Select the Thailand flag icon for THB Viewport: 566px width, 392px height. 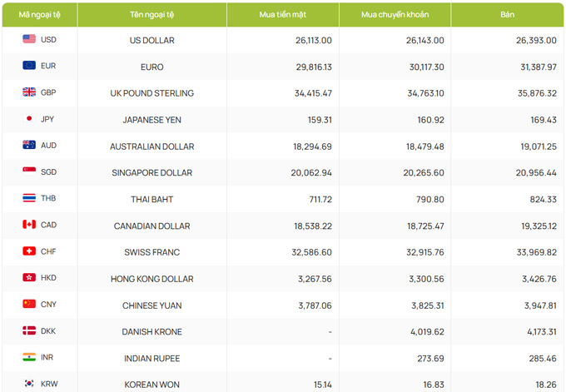coord(29,198)
